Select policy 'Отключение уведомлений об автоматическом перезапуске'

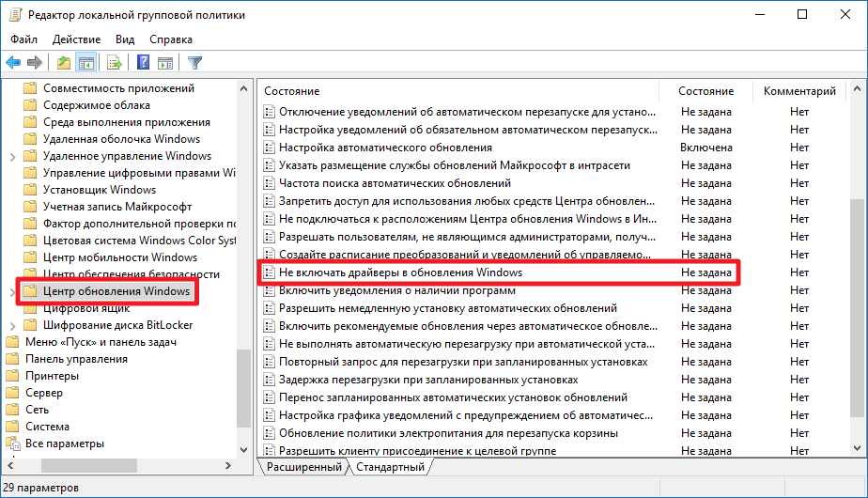pos(467,112)
